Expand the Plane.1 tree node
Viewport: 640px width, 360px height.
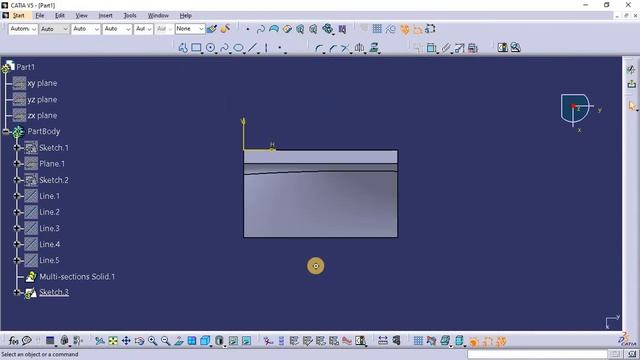[17, 164]
